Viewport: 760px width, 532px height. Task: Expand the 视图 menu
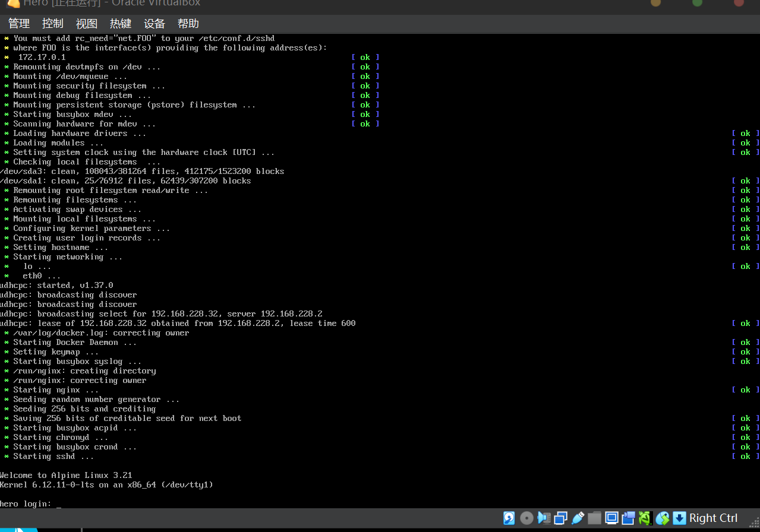tap(87, 24)
